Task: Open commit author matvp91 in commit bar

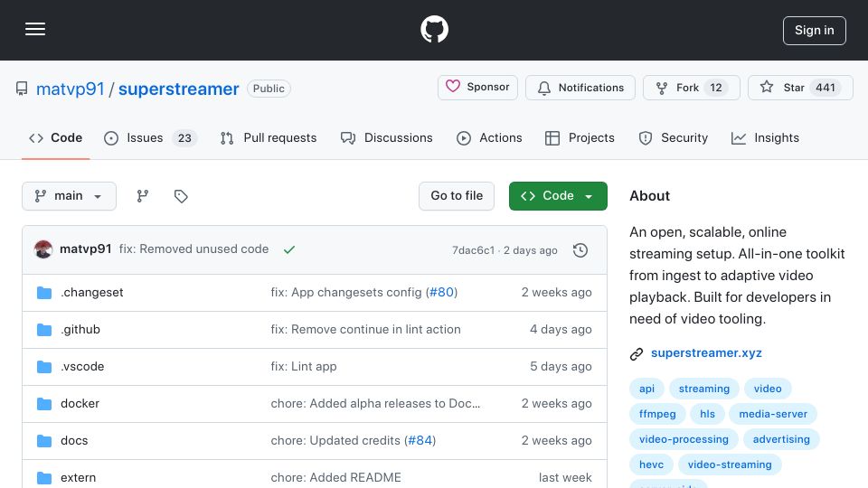Action: (86, 249)
